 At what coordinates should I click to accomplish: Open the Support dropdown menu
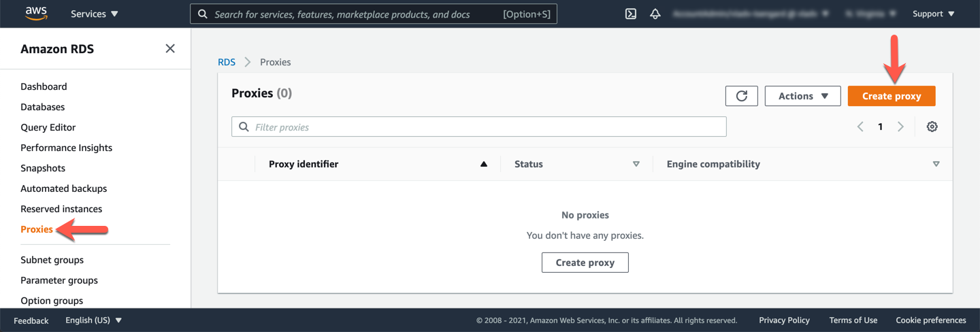coord(933,14)
